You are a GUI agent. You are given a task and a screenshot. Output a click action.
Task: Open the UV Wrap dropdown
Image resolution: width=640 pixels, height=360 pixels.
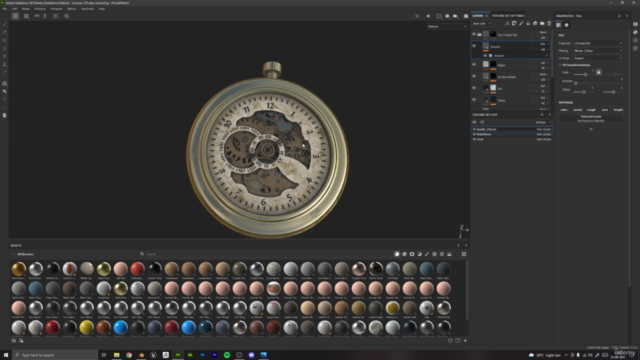598,58
